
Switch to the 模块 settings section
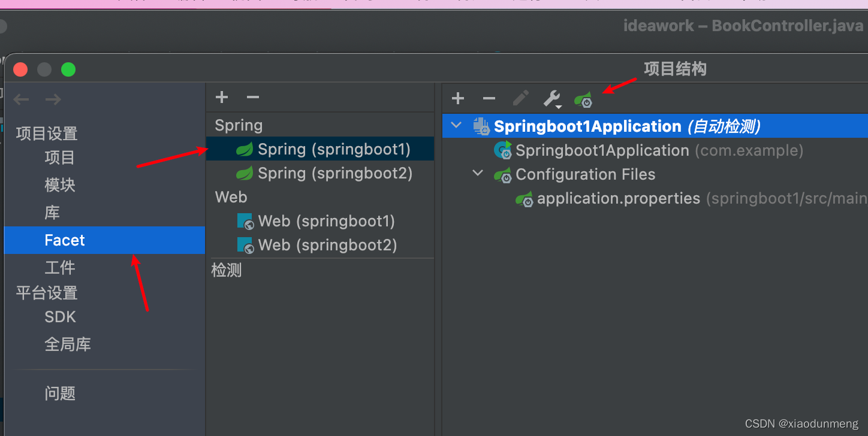(59, 184)
